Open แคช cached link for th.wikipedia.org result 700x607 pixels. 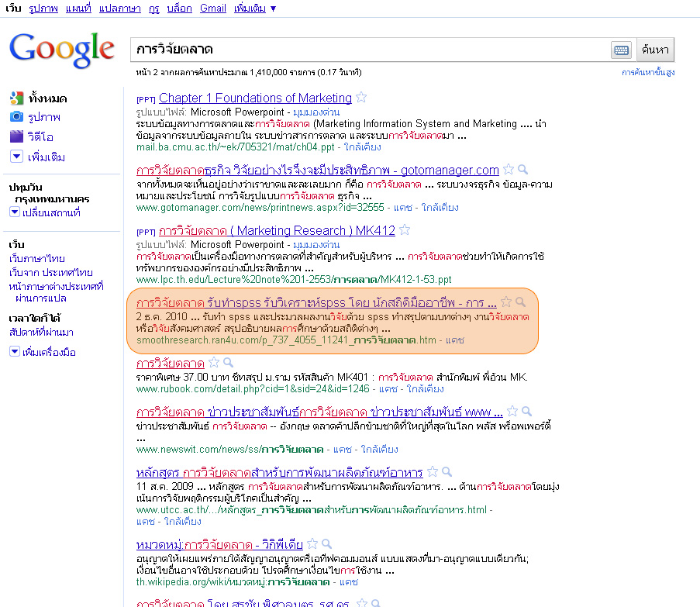pyautogui.click(x=349, y=582)
